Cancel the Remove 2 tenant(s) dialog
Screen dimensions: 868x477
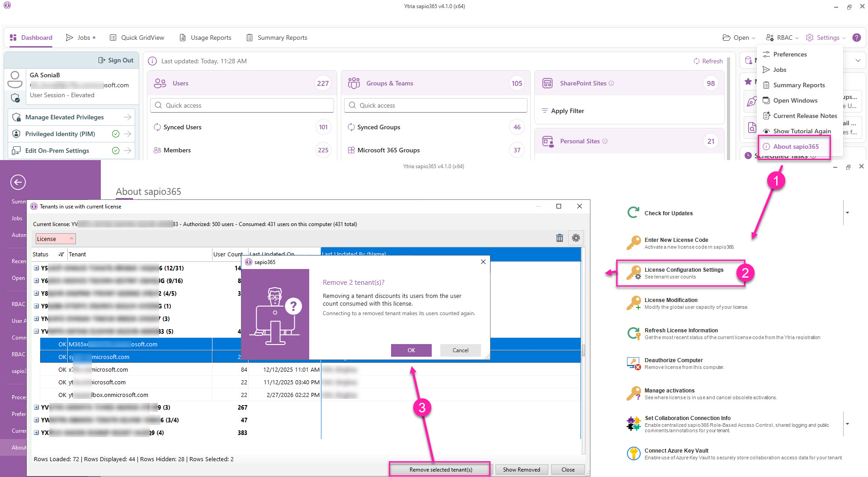click(461, 350)
